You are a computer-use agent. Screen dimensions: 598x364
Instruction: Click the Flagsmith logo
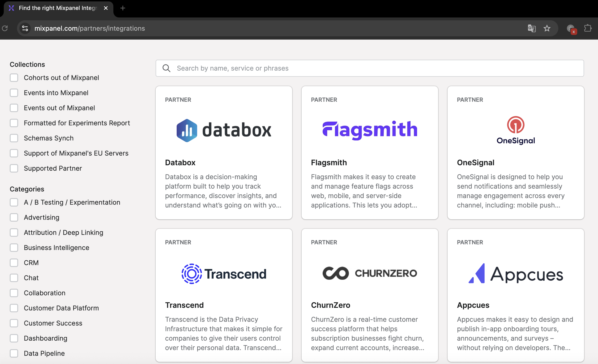pyautogui.click(x=370, y=130)
